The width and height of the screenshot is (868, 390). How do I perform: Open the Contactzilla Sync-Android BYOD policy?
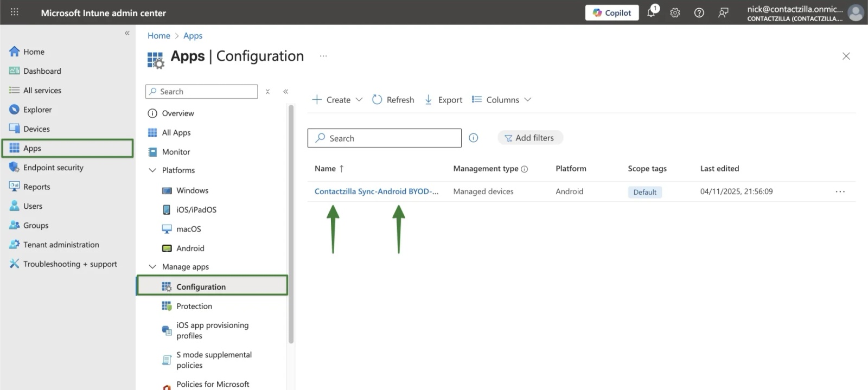coord(376,191)
